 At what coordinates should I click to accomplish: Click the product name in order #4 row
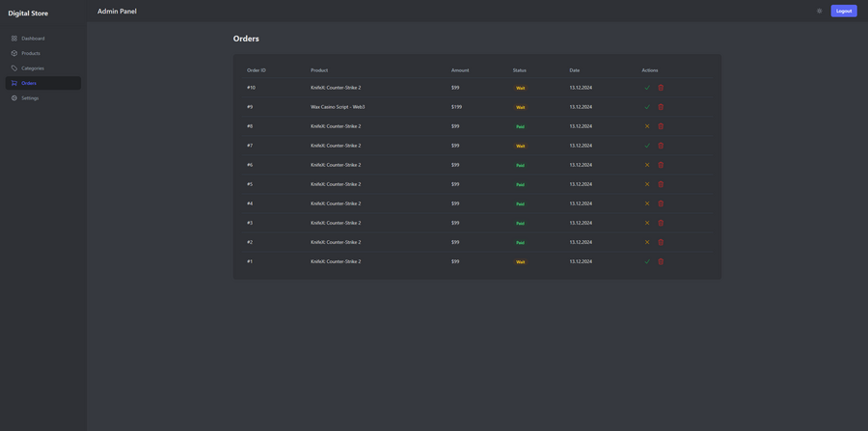coord(336,203)
